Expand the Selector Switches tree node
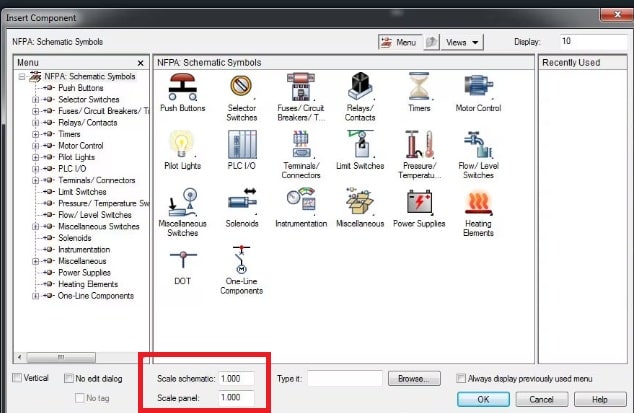Screen dimensions: 634x413 click(36, 100)
